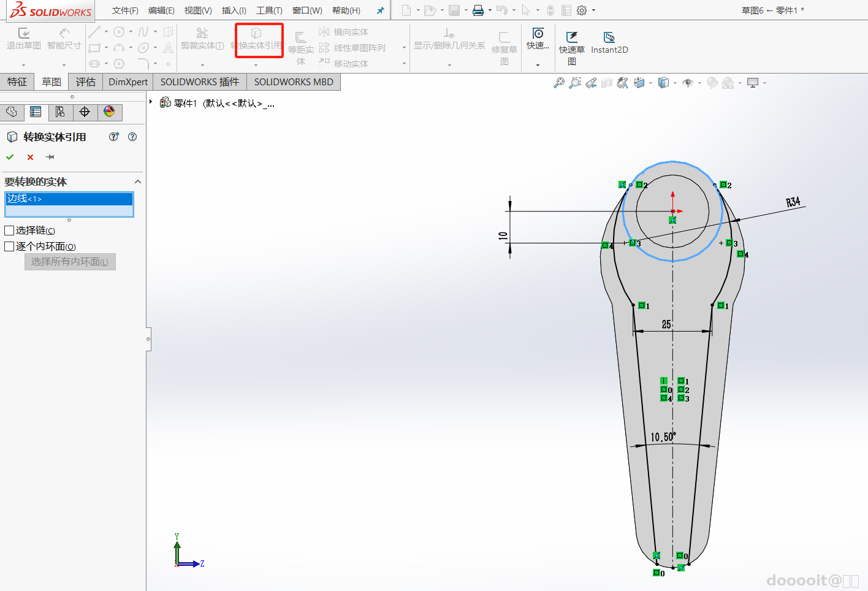The image size is (868, 591).
Task: Check the 逐个内环面 option
Action: click(x=9, y=246)
